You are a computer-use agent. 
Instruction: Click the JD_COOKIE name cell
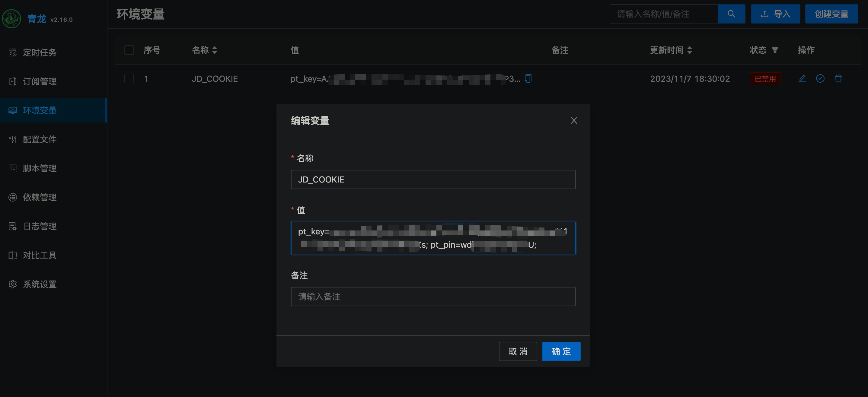[x=215, y=79]
